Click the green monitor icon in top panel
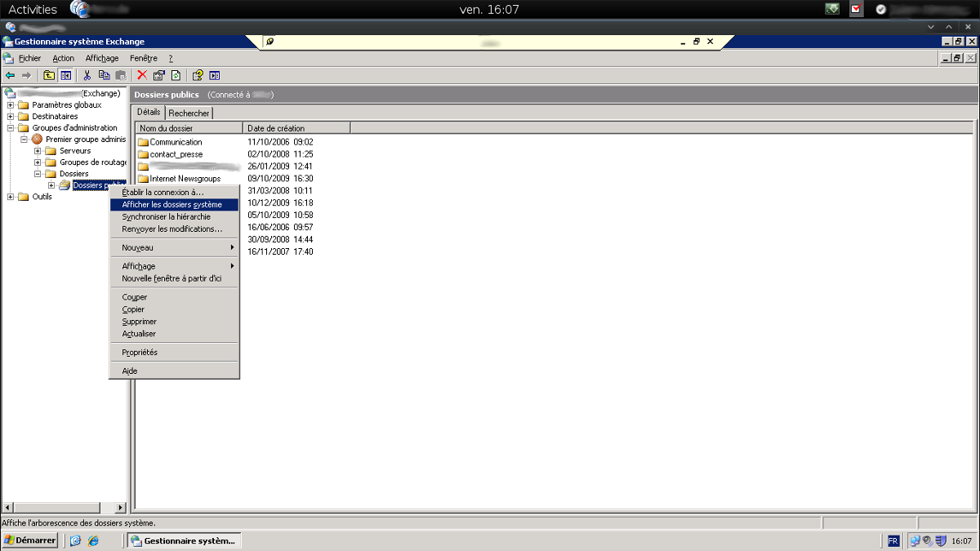Image resolution: width=980 pixels, height=551 pixels. click(832, 9)
